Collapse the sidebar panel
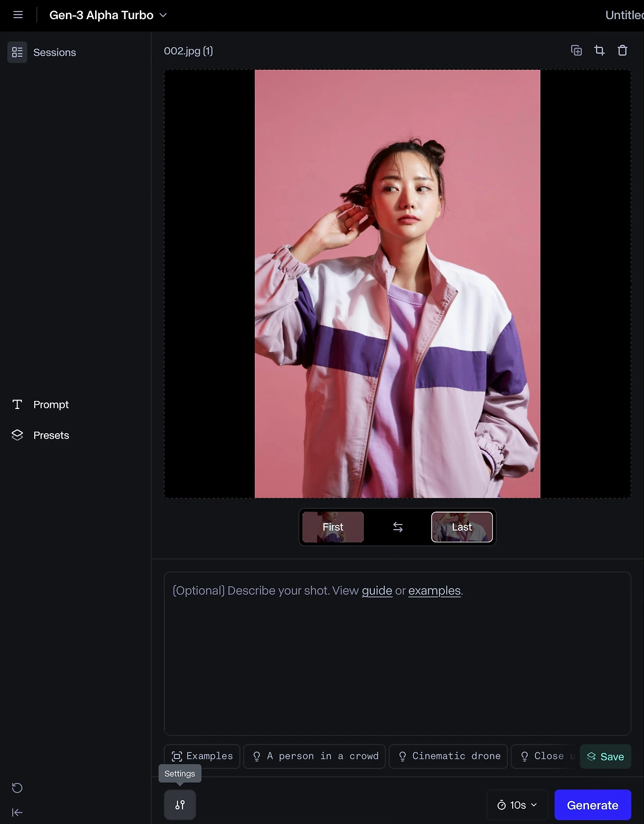 17,812
